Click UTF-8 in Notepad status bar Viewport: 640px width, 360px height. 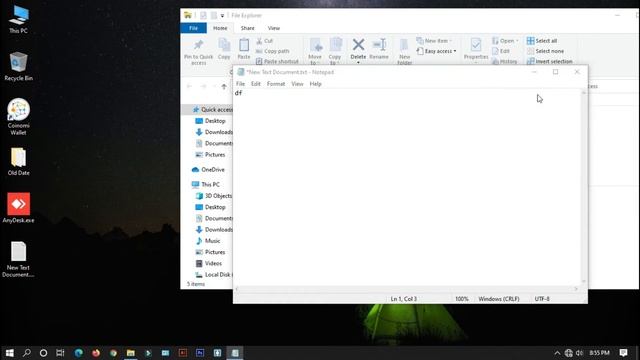click(542, 299)
